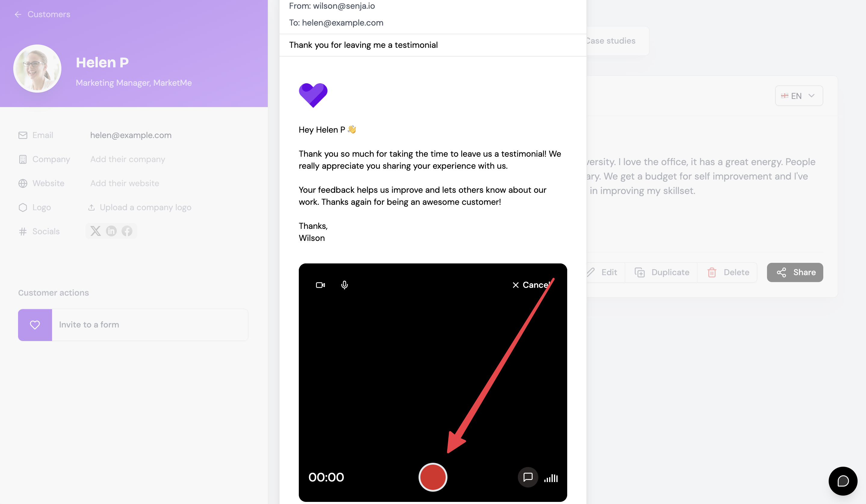The height and width of the screenshot is (504, 866).
Task: Upload a company logo
Action: [x=140, y=207]
